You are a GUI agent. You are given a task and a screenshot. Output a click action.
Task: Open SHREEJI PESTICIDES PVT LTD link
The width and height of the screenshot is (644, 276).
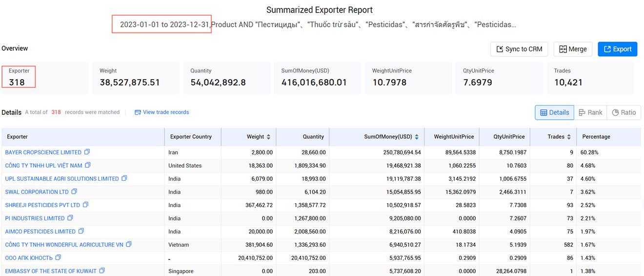pyautogui.click(x=42, y=205)
